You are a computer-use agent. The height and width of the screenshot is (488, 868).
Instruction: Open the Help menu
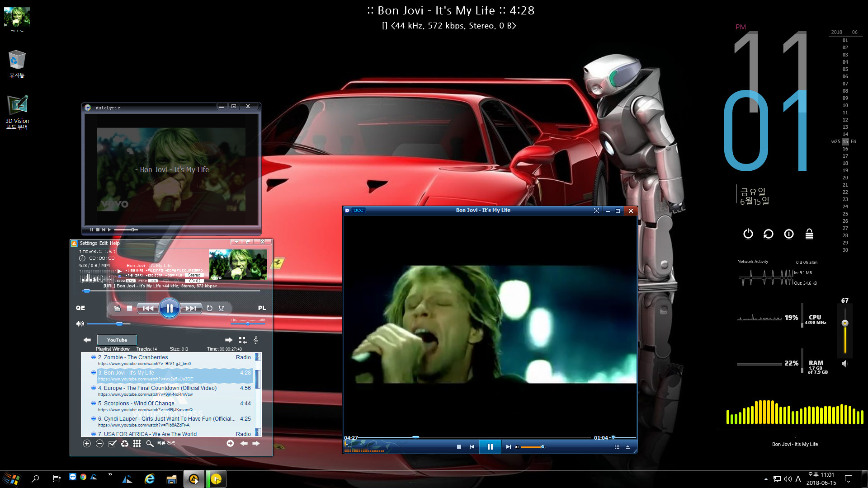coord(115,243)
